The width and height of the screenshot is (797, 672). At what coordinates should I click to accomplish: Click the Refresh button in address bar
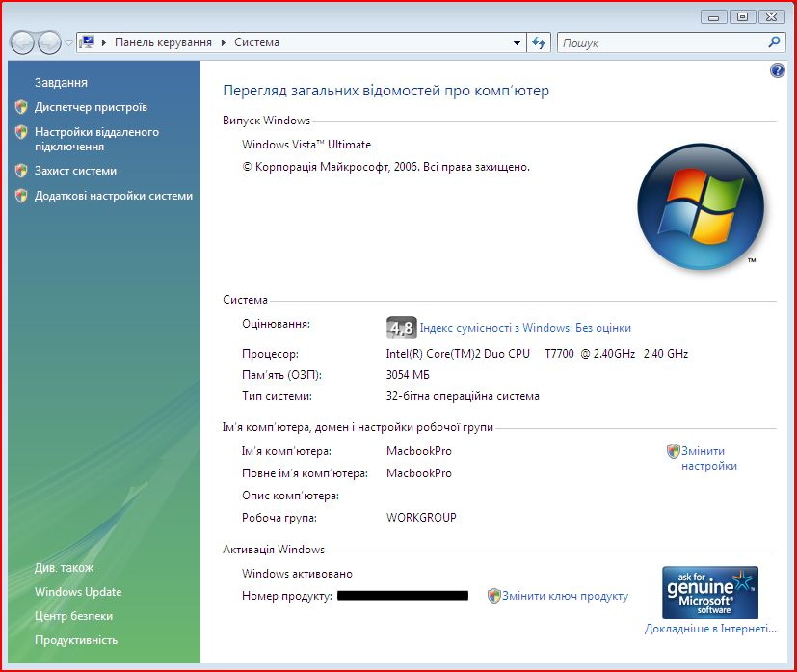[x=539, y=43]
